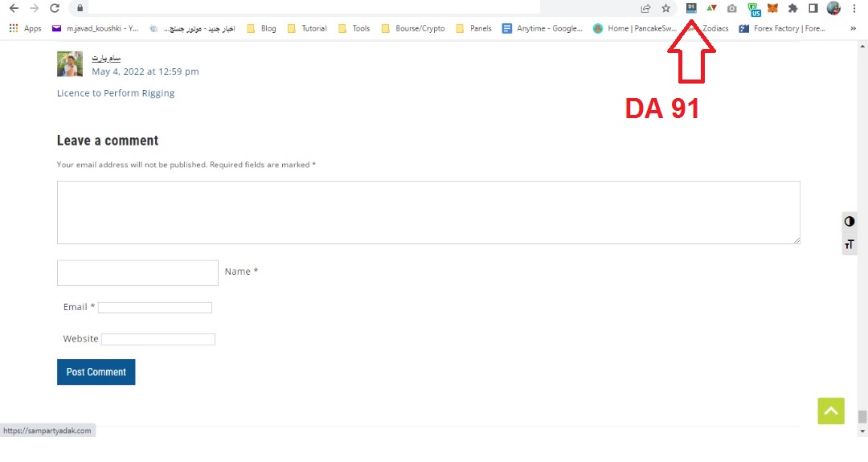
Task: Open the DA 91 MozBar extension
Action: 691,8
